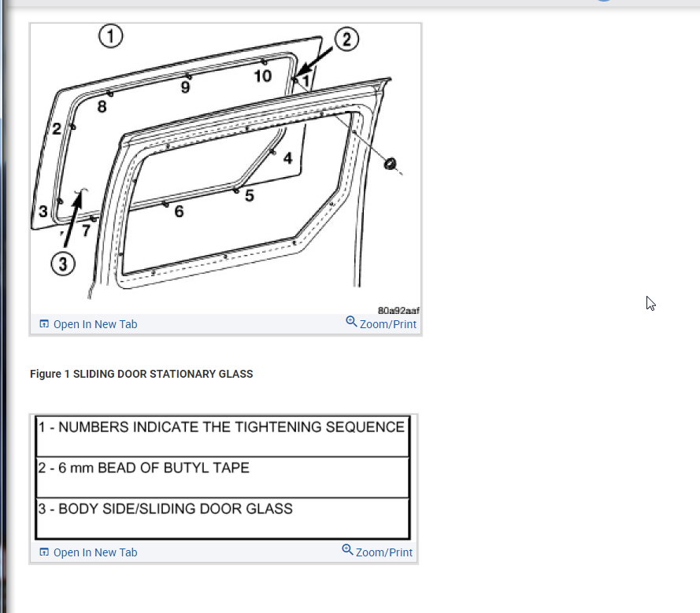700x613 pixels.
Task: Click tightening sequence number 5 on the glass
Action: click(250, 195)
